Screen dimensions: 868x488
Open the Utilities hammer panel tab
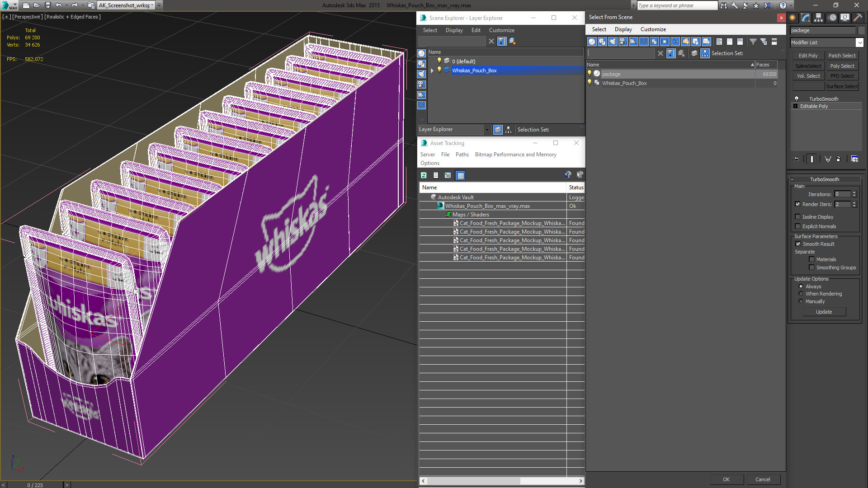click(858, 18)
